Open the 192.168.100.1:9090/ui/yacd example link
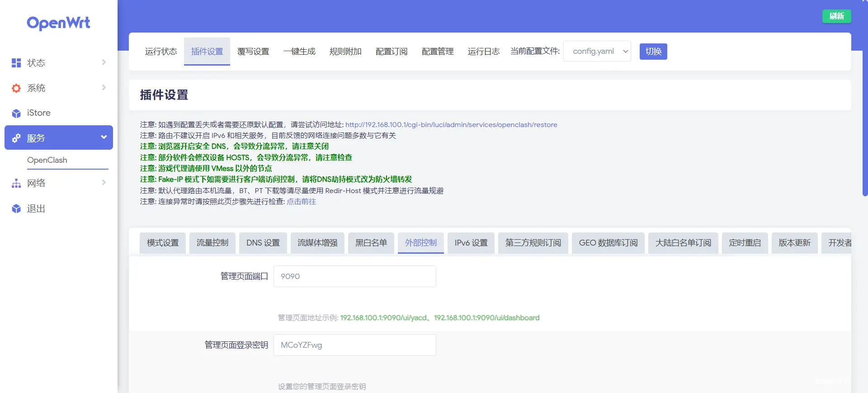This screenshot has width=868, height=393. click(383, 318)
